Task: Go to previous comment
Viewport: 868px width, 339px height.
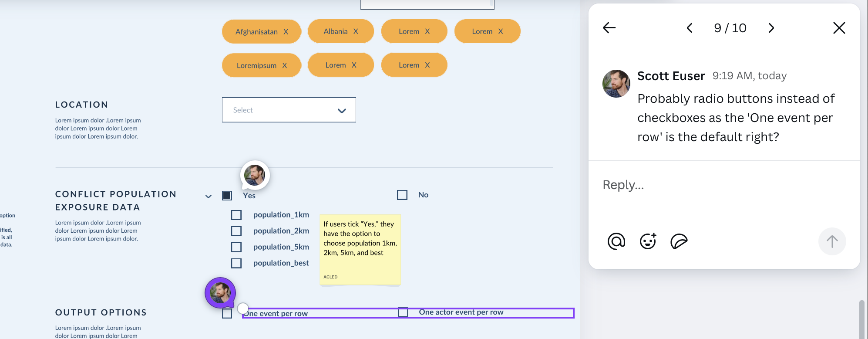Action: point(690,28)
